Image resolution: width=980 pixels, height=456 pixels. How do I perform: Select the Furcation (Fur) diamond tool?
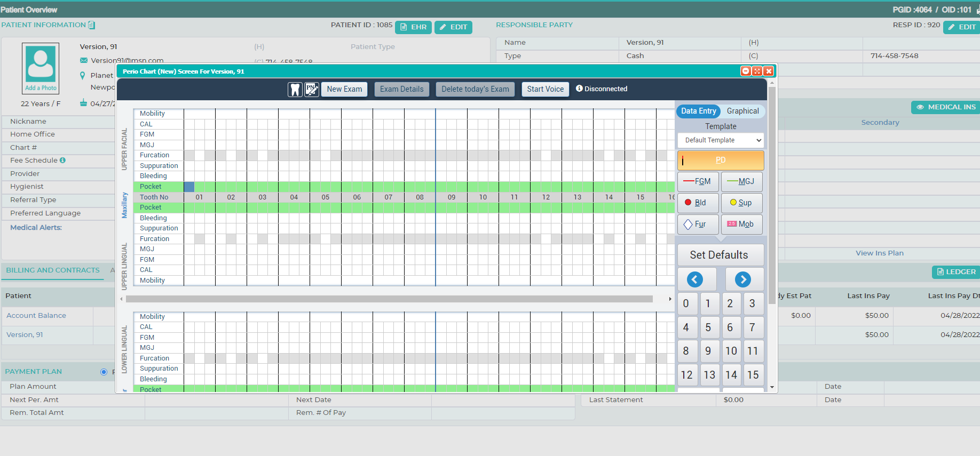(698, 224)
